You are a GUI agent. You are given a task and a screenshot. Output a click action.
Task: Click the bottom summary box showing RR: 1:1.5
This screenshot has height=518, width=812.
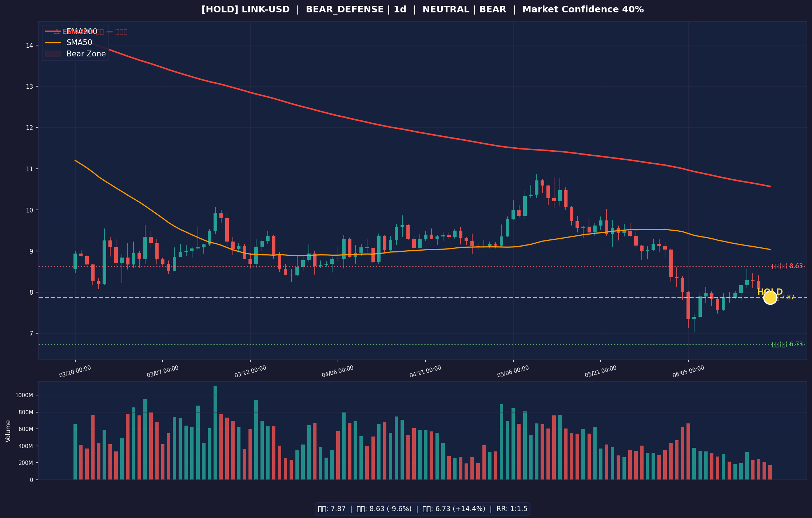(422, 509)
